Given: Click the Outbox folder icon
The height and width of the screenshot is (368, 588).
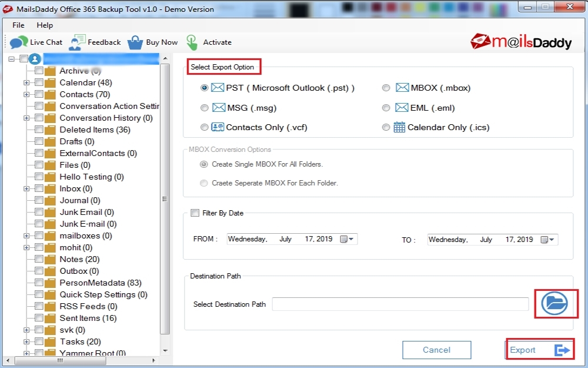Looking at the screenshot, I should 50,271.
